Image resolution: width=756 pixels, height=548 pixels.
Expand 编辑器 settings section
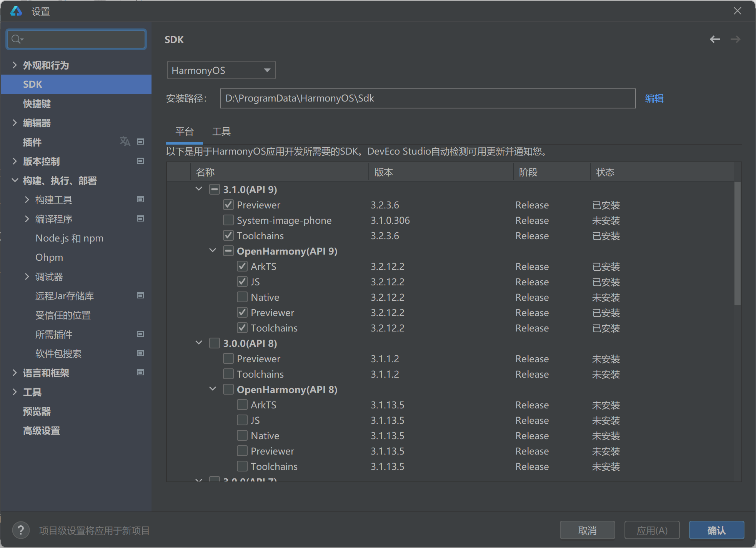point(15,123)
